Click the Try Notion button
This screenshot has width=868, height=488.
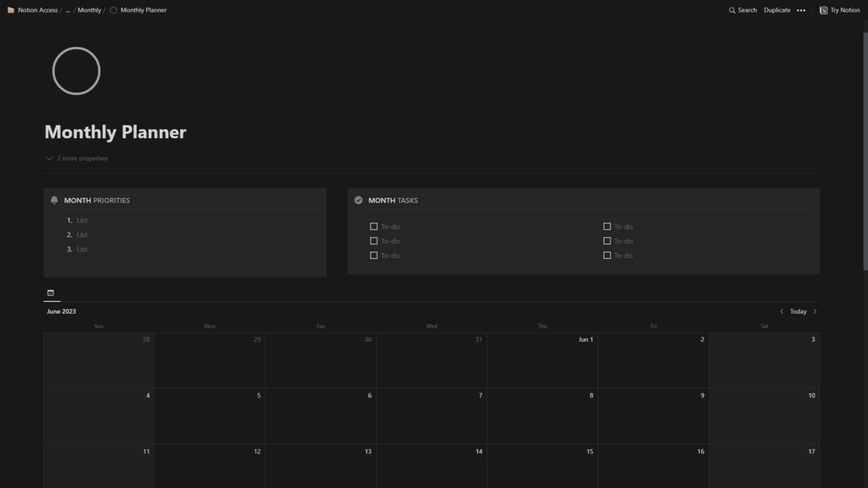tap(840, 10)
